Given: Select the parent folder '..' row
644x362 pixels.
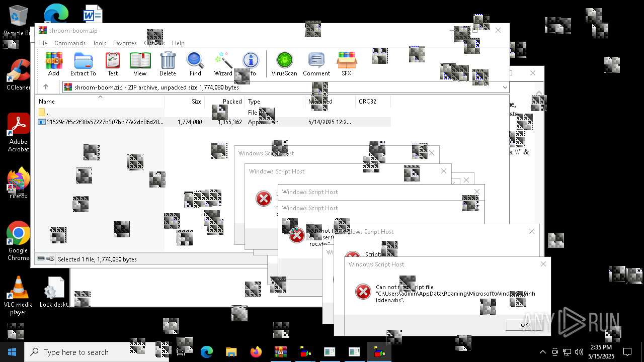Looking at the screenshot, I should pos(213,113).
